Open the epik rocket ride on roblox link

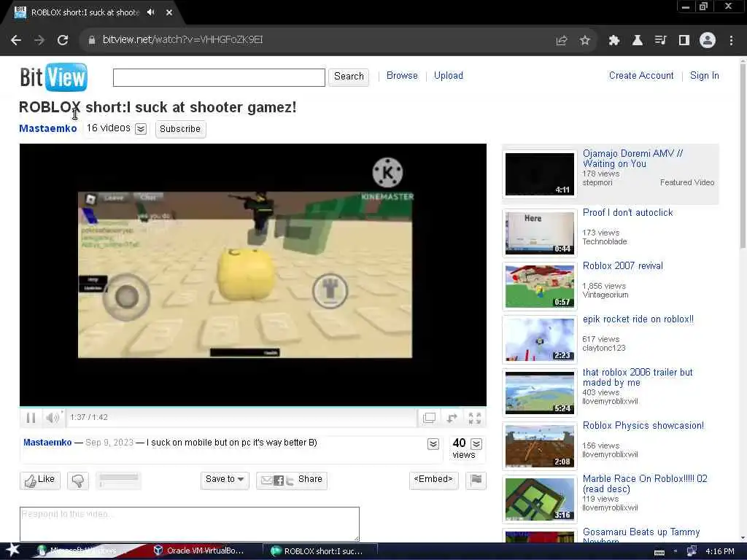638,319
